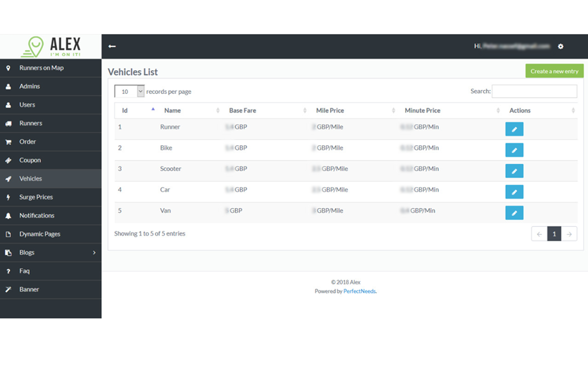This screenshot has height=389, width=588.
Task: Click the edit pencil icon for Runner
Action: [x=514, y=129]
